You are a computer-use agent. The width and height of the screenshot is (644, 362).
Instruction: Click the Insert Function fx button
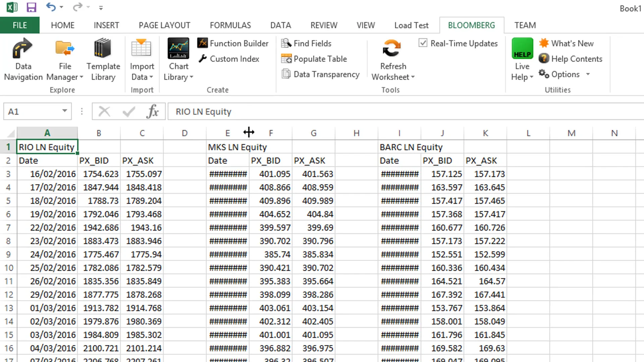click(x=152, y=111)
